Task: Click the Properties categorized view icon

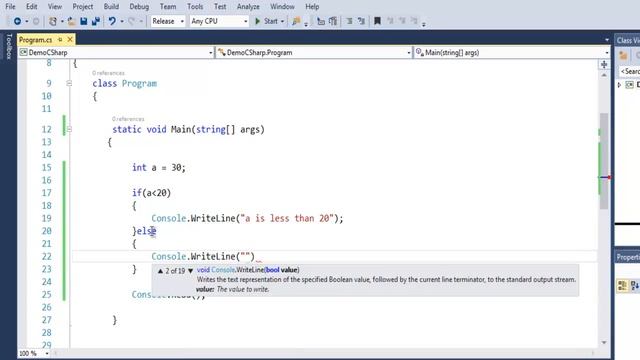Action: point(622,285)
